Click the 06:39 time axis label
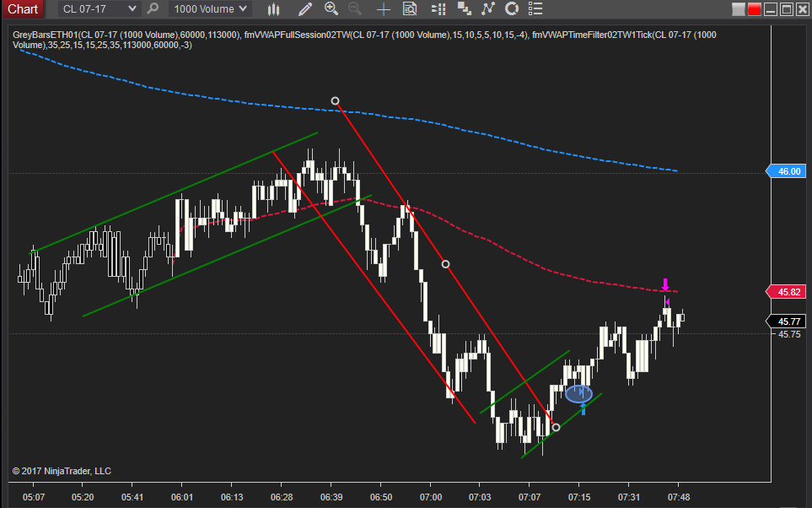The width and height of the screenshot is (812, 508). click(x=331, y=497)
